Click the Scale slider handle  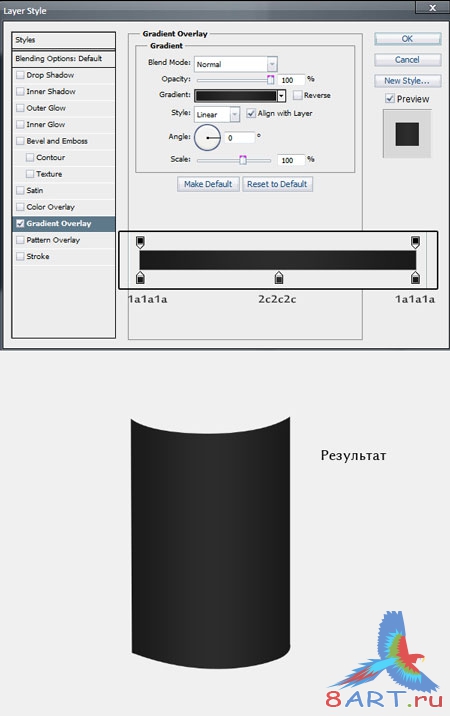click(243, 159)
